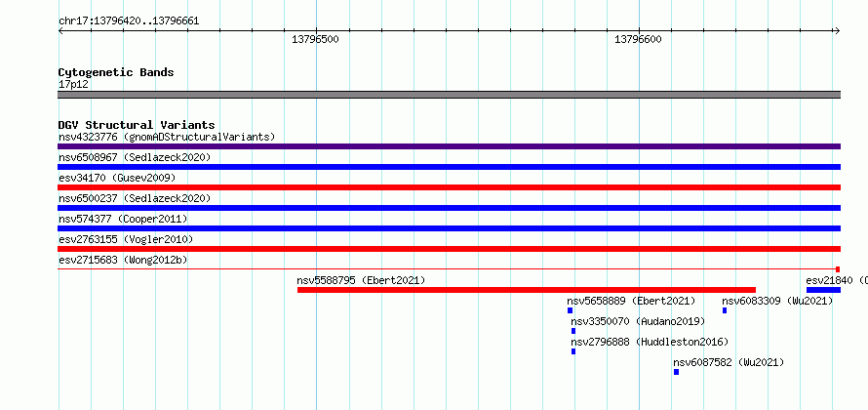Viewport: 868px width, 410px height.
Task: Click the purple nsv4323776 variant bar
Action: click(x=449, y=146)
